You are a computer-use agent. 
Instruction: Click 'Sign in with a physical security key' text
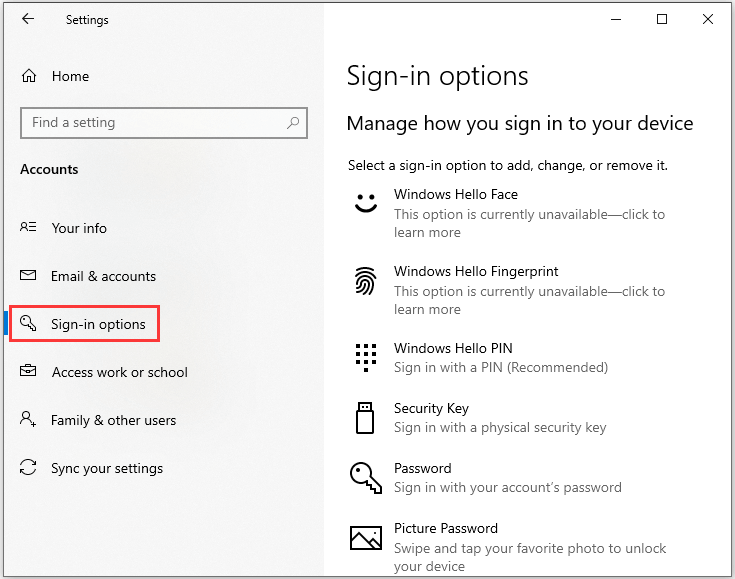coord(500,428)
